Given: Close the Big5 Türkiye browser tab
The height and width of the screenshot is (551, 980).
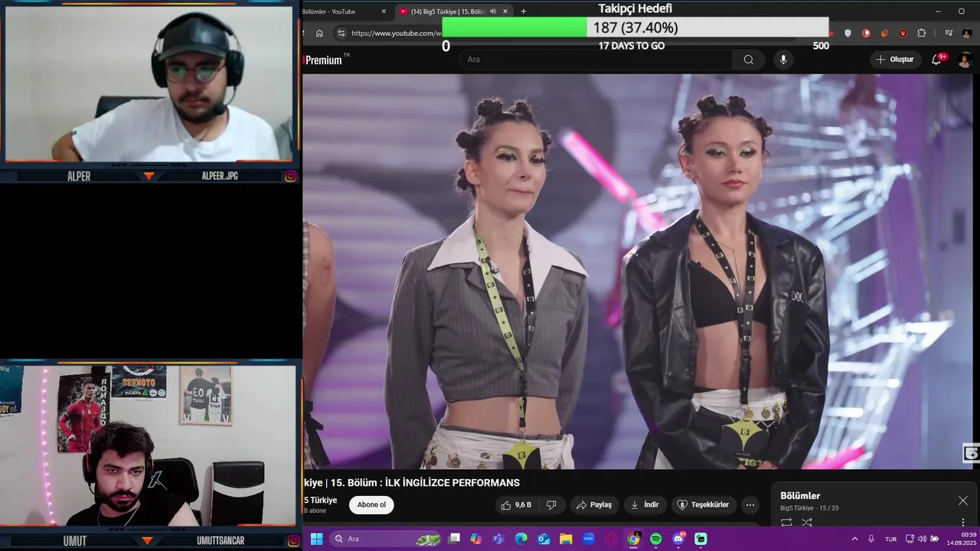Looking at the screenshot, I should pyautogui.click(x=505, y=11).
